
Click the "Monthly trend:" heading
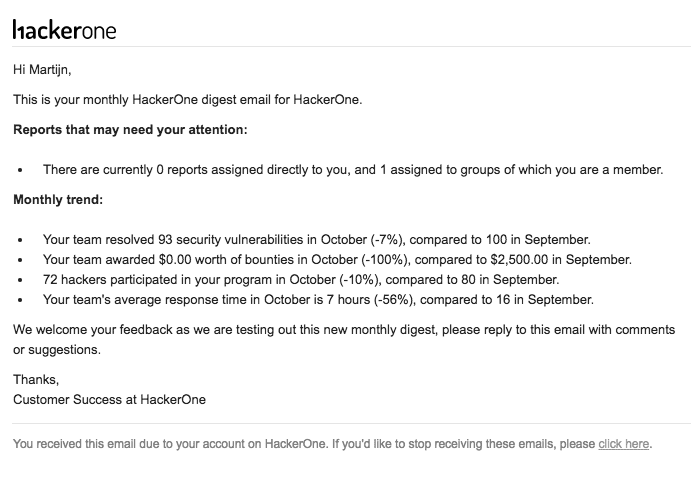point(58,200)
